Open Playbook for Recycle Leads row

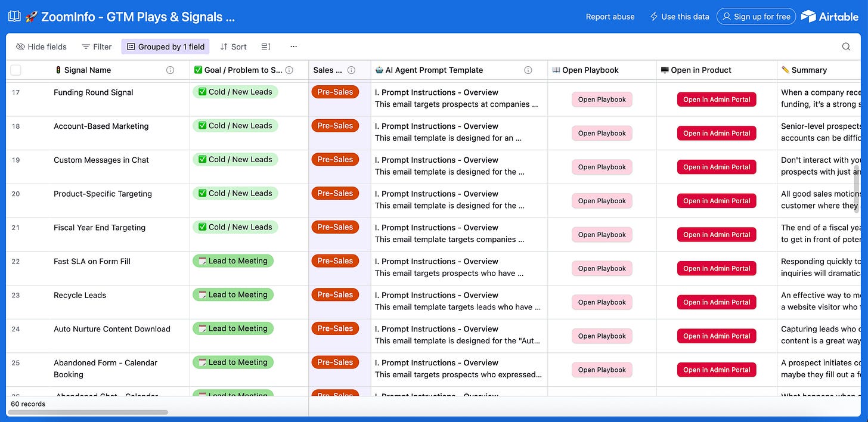coord(602,302)
